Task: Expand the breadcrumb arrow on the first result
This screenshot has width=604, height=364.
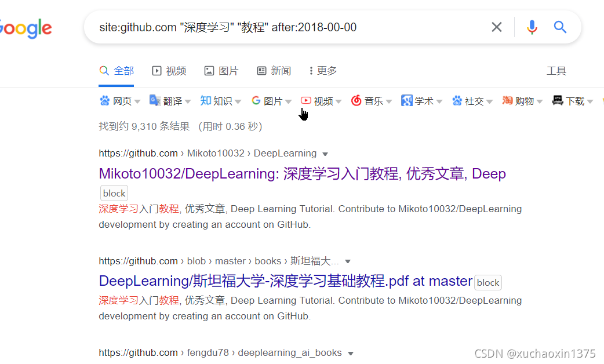Action: 325,153
